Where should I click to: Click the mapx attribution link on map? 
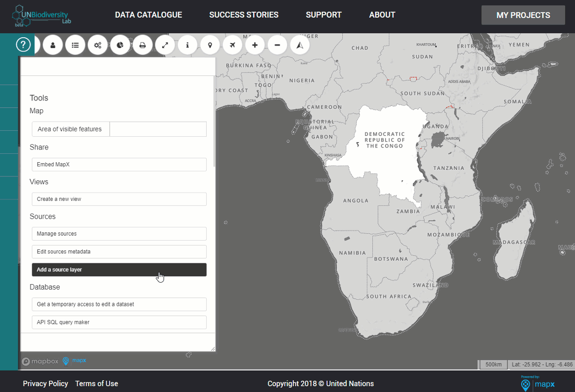coord(75,361)
